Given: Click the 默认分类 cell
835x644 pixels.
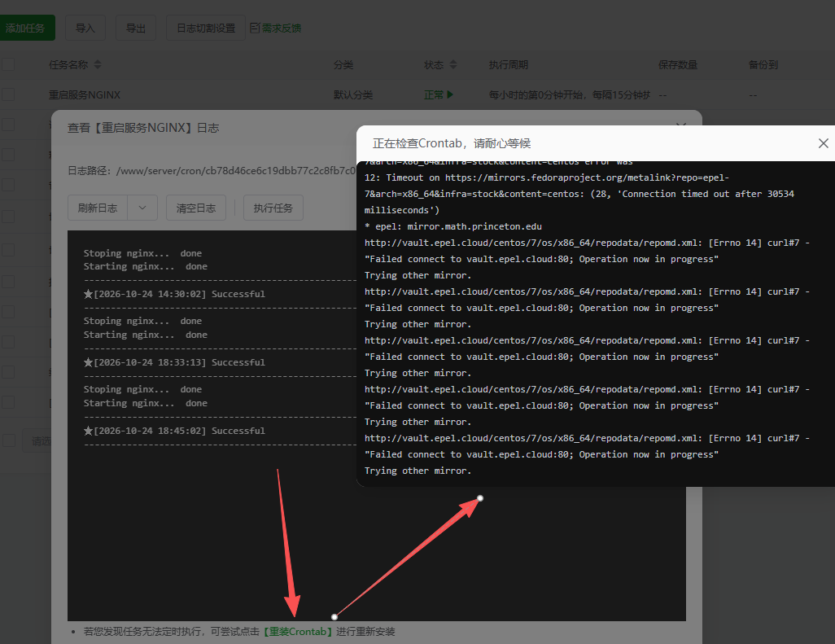Looking at the screenshot, I should (353, 94).
